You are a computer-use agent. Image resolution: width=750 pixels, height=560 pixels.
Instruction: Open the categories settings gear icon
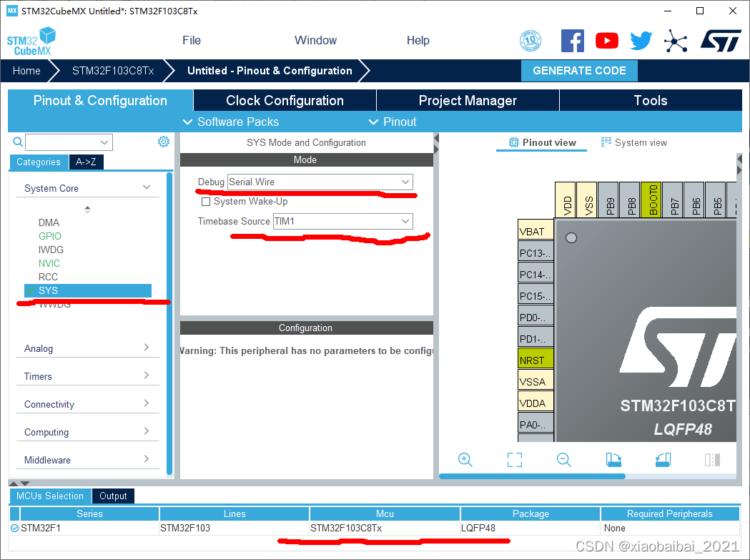(164, 142)
